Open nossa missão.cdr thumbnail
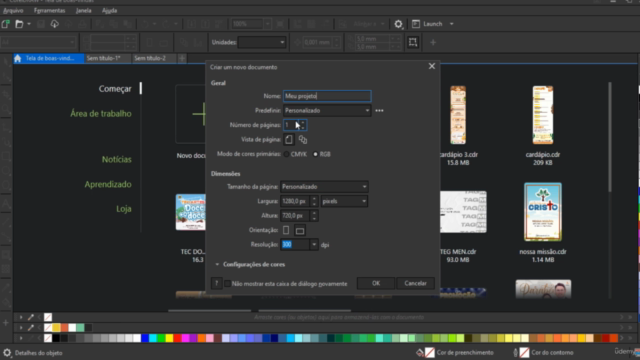 pyautogui.click(x=543, y=212)
